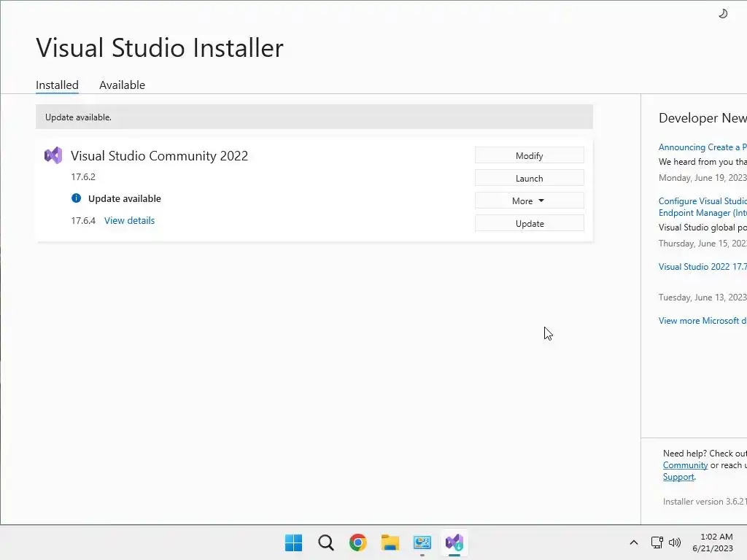747x560 pixels.
Task: Open the Windows Start menu
Action: click(x=293, y=542)
